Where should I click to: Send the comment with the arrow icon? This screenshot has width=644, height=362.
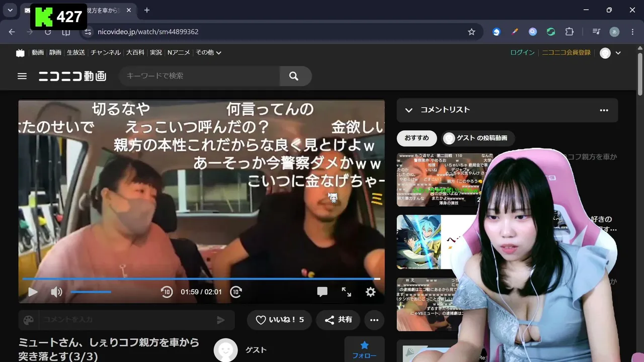click(x=220, y=320)
